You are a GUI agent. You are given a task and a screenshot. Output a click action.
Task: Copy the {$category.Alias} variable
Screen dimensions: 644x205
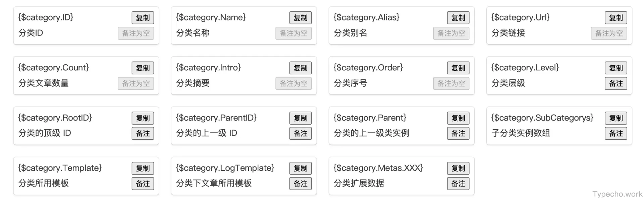tap(458, 18)
